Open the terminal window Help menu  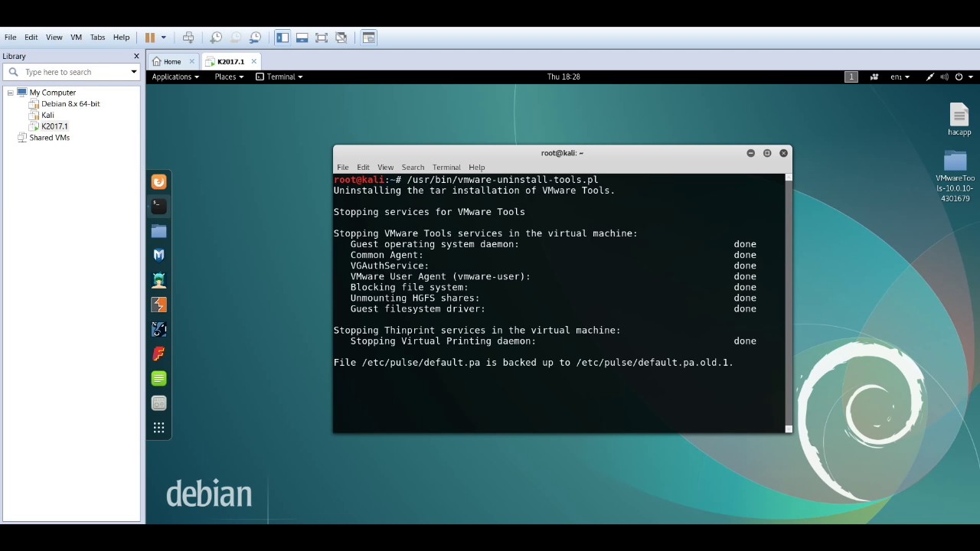pos(477,167)
